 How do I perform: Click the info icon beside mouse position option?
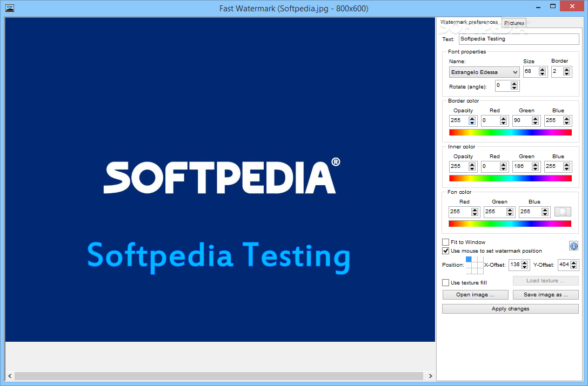574,246
